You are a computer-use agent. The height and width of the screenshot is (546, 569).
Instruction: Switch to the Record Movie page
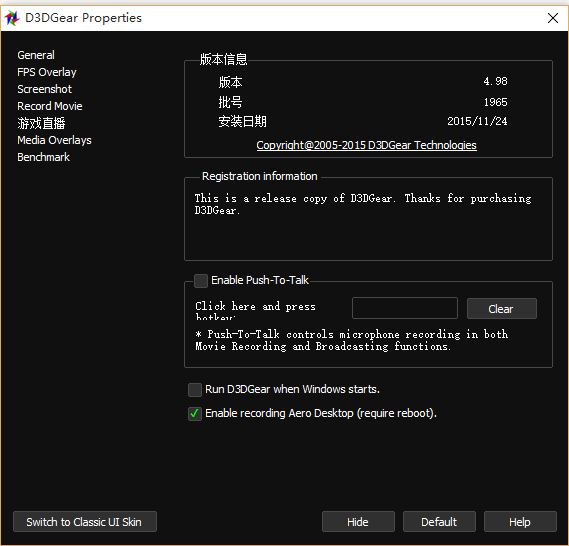pyautogui.click(x=49, y=106)
